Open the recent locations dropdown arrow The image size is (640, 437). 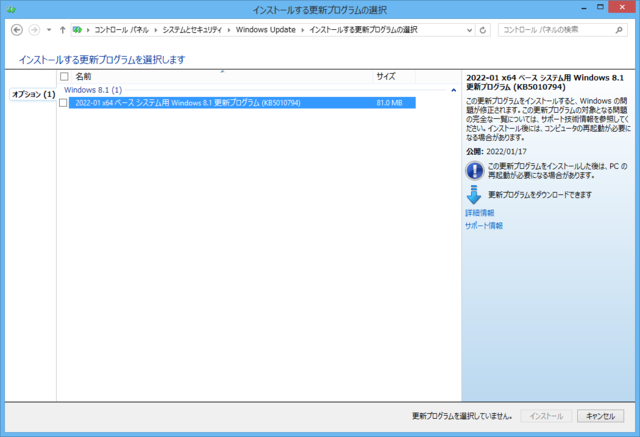coord(49,30)
